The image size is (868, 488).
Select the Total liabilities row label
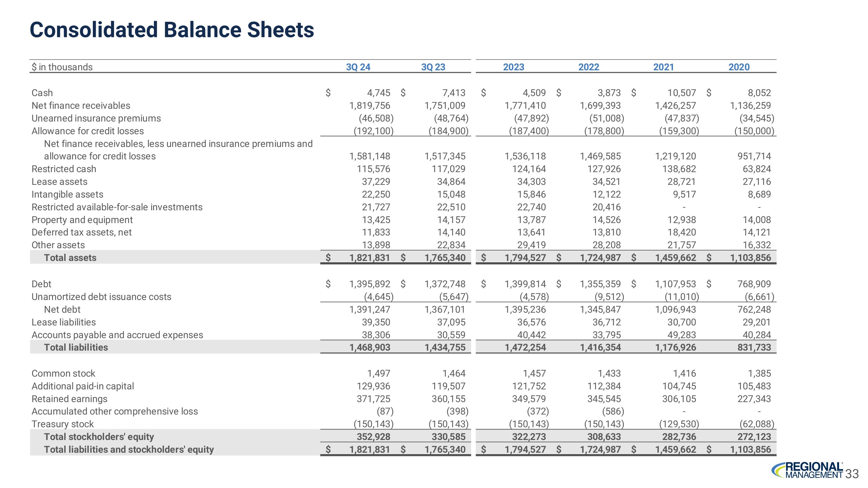pyautogui.click(x=76, y=347)
